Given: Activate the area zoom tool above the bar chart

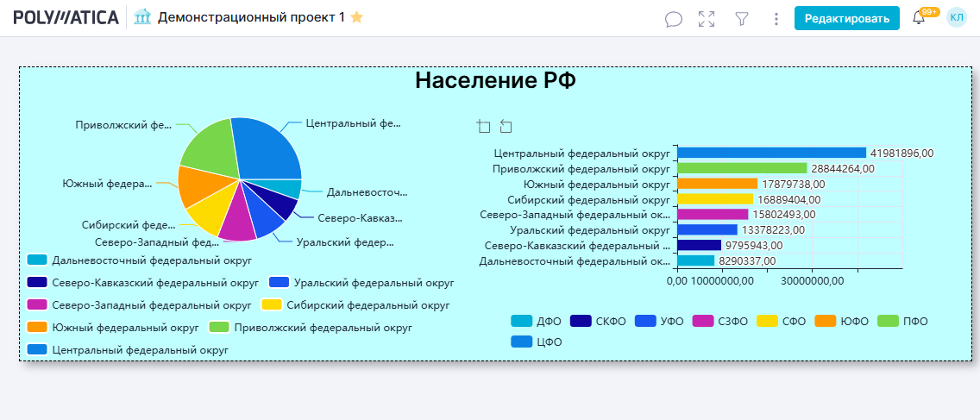Looking at the screenshot, I should click(483, 127).
